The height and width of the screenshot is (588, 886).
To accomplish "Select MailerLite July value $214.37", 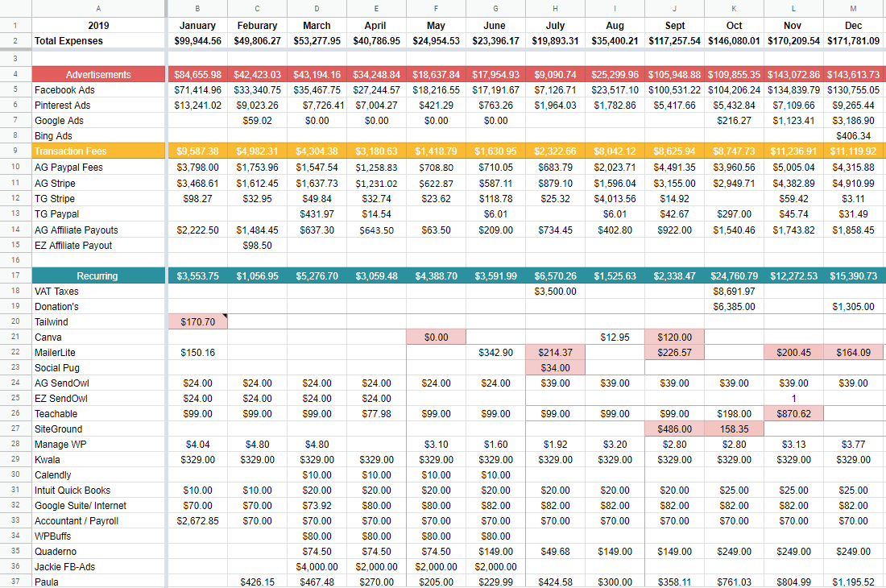I will tap(555, 352).
